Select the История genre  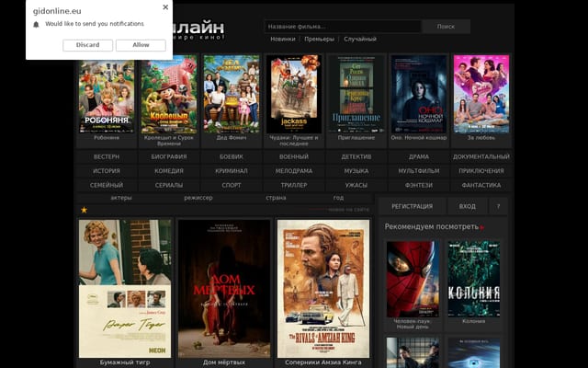107,171
